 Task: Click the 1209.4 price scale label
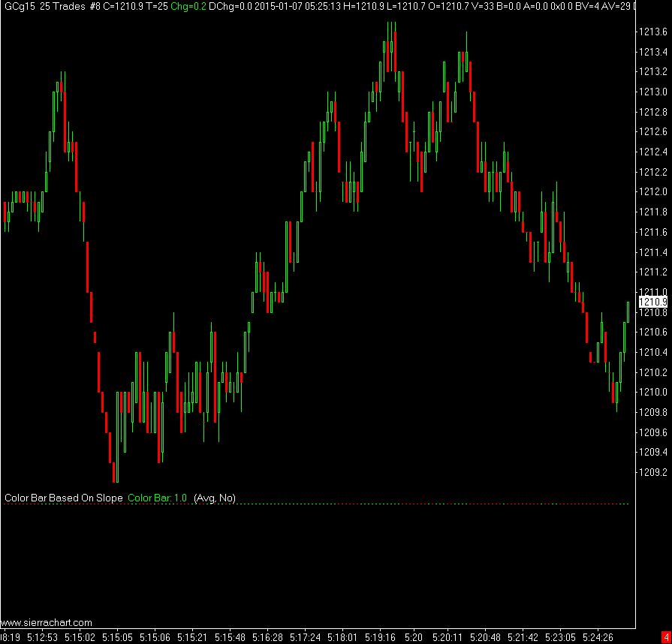[653, 452]
